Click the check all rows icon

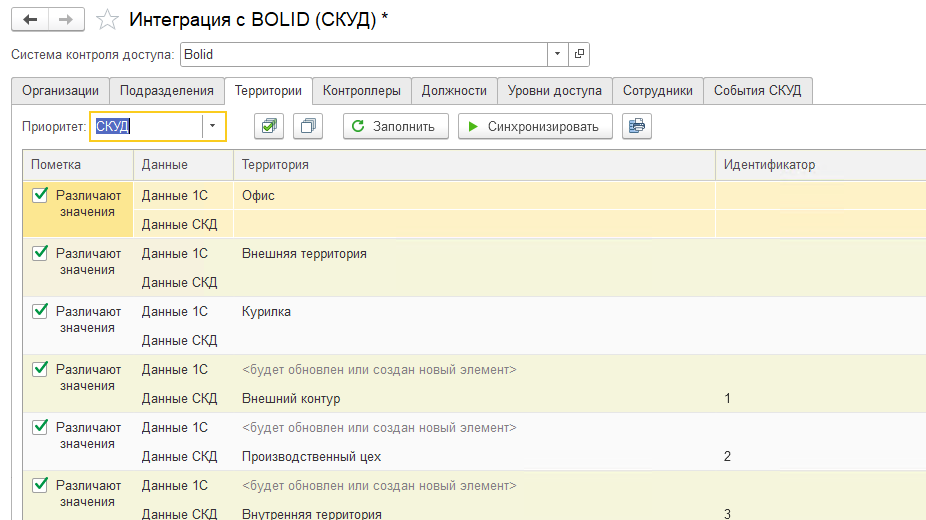pos(269,126)
